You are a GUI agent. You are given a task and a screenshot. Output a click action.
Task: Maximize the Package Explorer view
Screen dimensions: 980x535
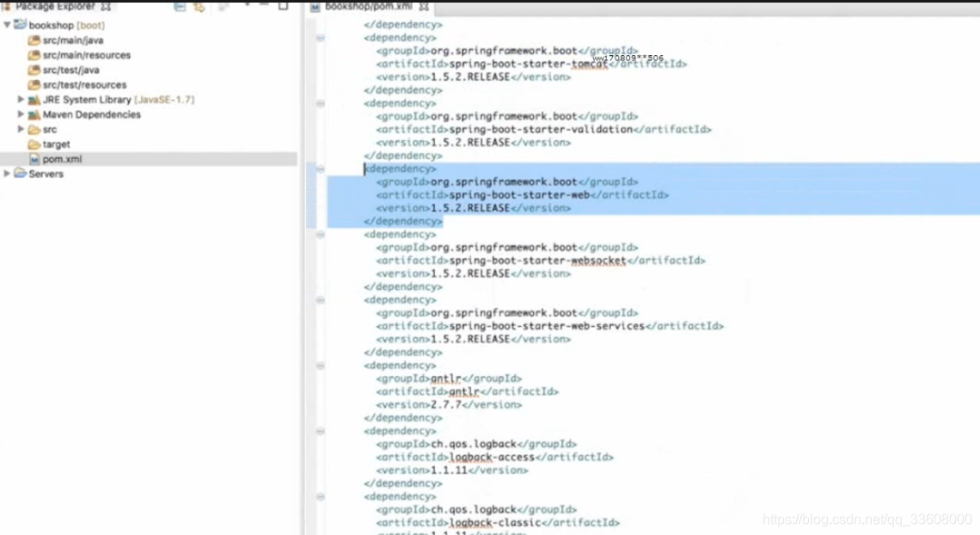[283, 6]
